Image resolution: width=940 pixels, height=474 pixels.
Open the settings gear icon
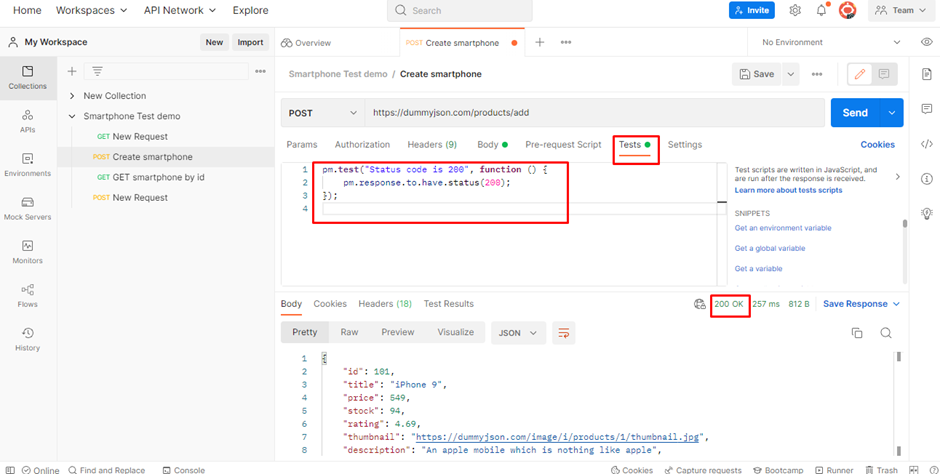click(795, 10)
